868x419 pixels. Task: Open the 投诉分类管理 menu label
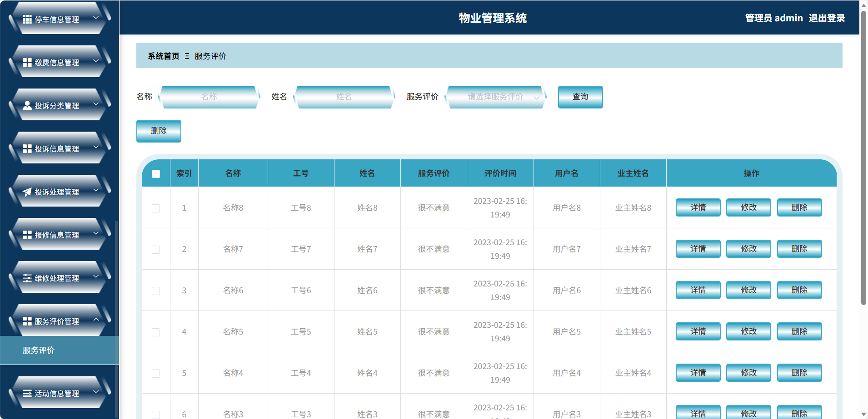click(57, 106)
